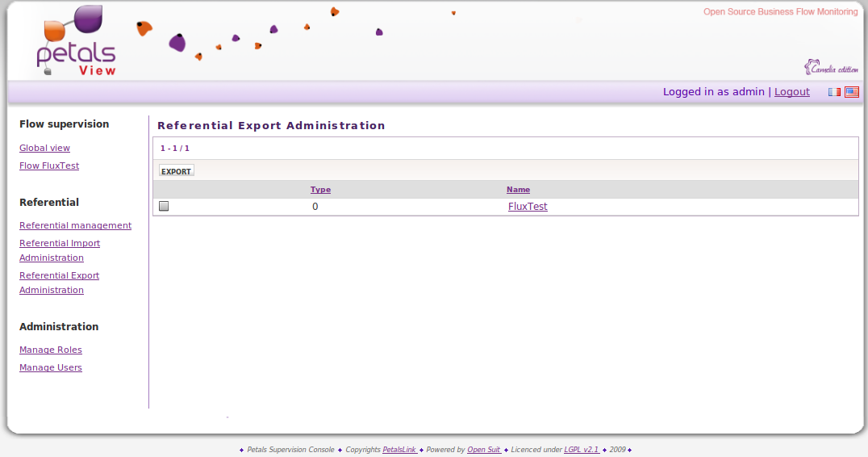Open Flow FluxTest in the sidebar
The width and height of the screenshot is (868, 457).
coord(49,166)
